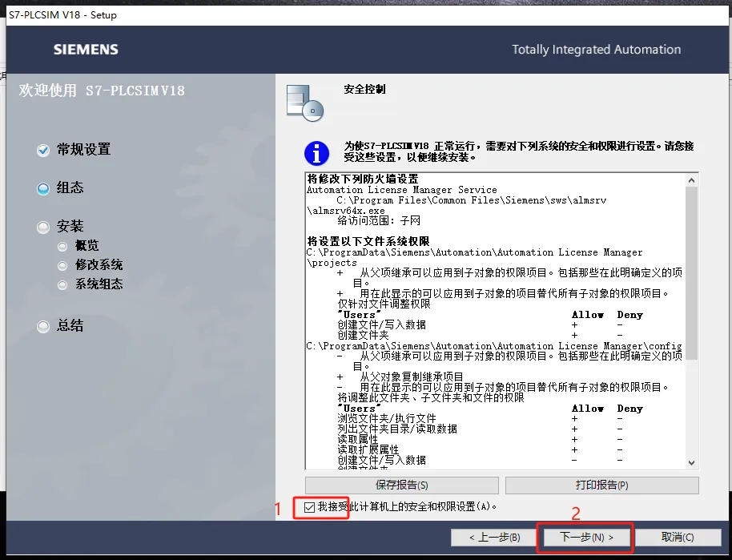The image size is (732, 560).
Task: Click the 组态 step indicator circle
Action: coord(43,188)
